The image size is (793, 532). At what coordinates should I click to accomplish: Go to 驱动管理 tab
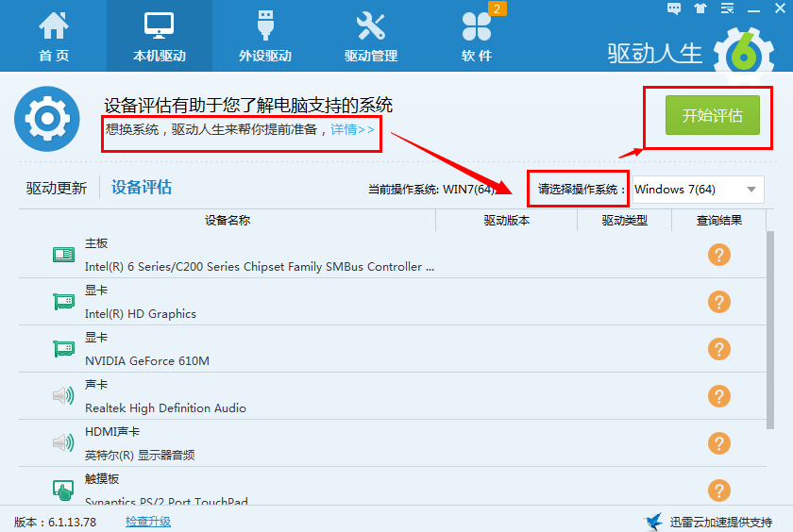coord(371,37)
